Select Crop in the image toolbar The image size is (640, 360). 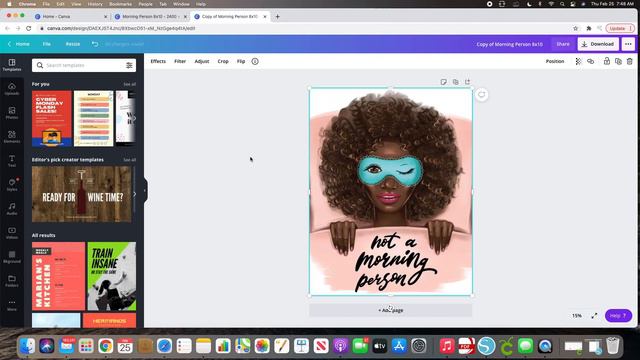(223, 61)
